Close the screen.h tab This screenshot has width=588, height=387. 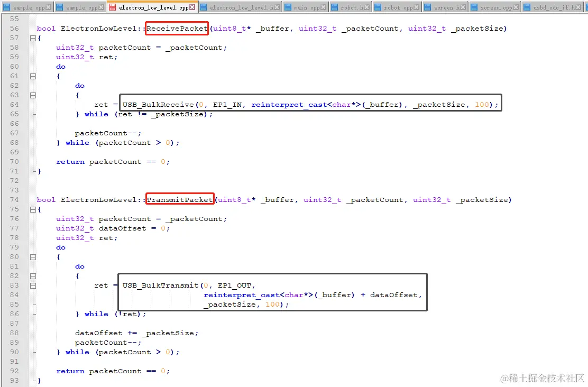[x=463, y=7]
